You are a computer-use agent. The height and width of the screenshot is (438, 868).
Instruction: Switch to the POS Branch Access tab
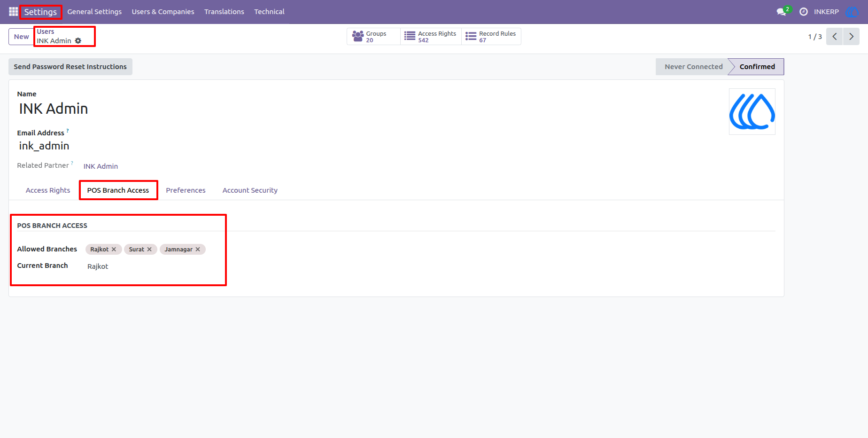point(118,190)
